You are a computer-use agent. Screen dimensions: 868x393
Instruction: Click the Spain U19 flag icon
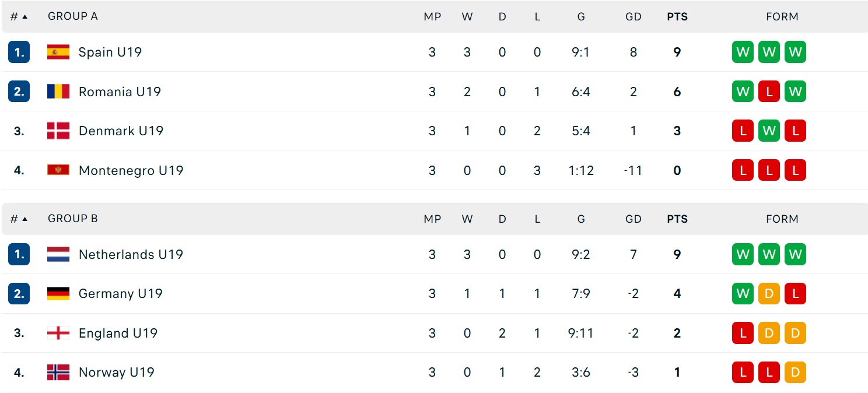click(58, 52)
